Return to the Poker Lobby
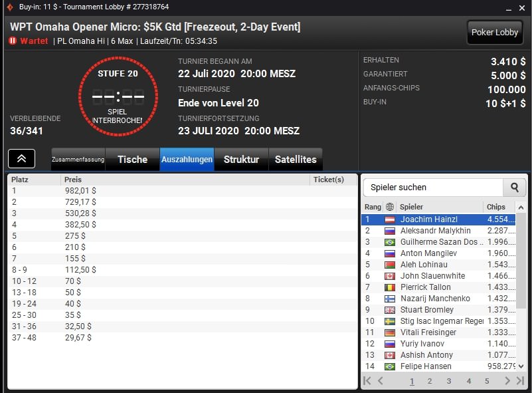The width and height of the screenshot is (532, 393). tap(495, 33)
